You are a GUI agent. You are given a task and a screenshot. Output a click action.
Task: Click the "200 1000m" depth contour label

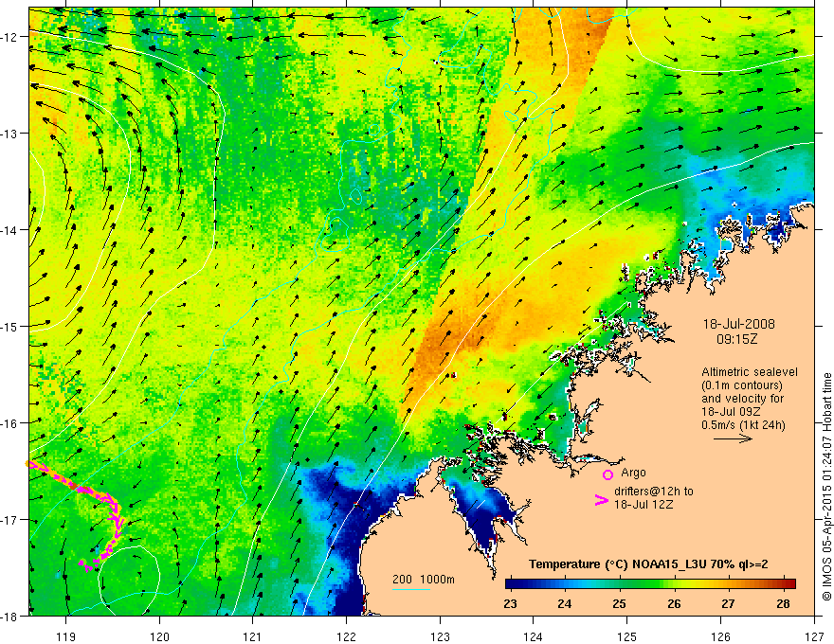point(424,580)
